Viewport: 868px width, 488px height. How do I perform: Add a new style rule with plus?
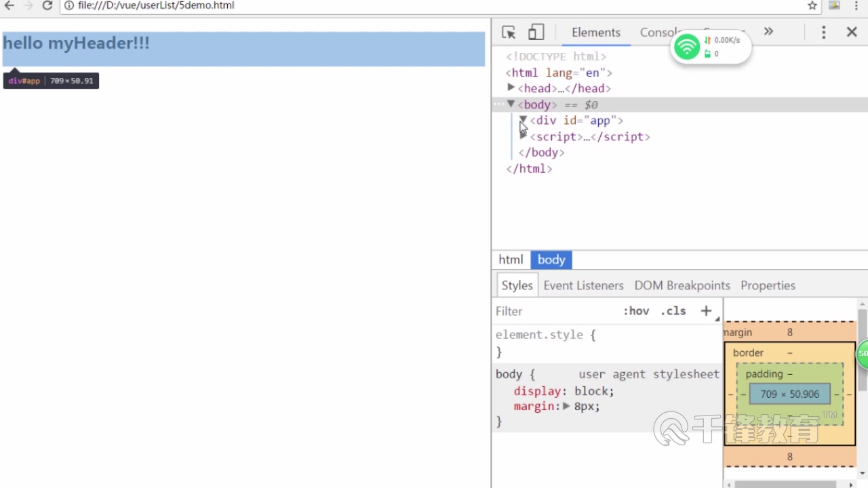[707, 310]
